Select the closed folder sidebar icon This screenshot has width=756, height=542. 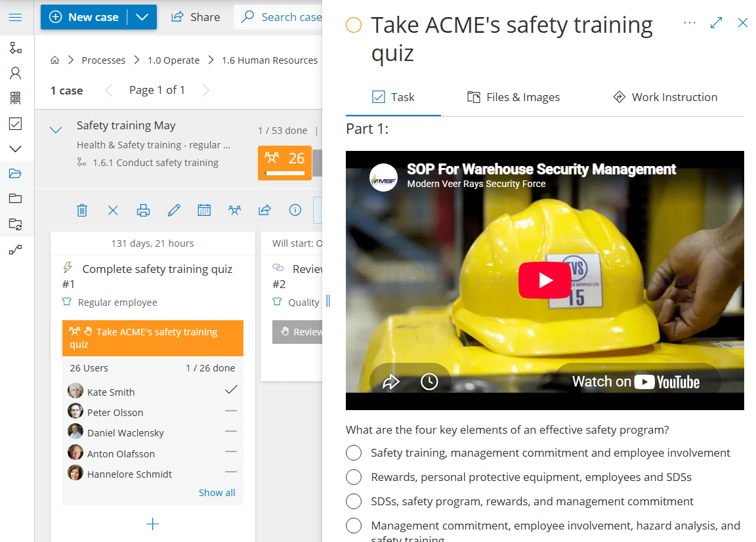[16, 198]
